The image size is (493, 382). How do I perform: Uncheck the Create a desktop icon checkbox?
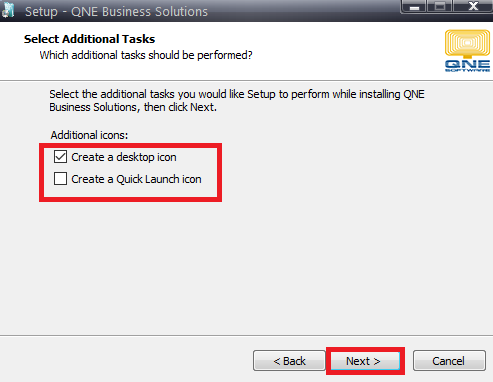[x=60, y=157]
